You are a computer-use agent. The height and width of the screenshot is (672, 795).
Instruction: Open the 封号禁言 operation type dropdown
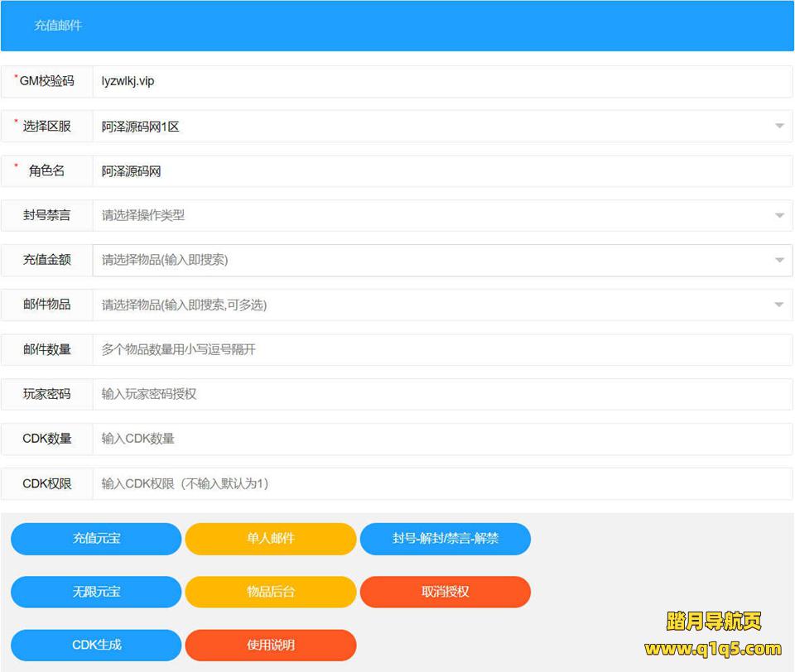tap(441, 215)
